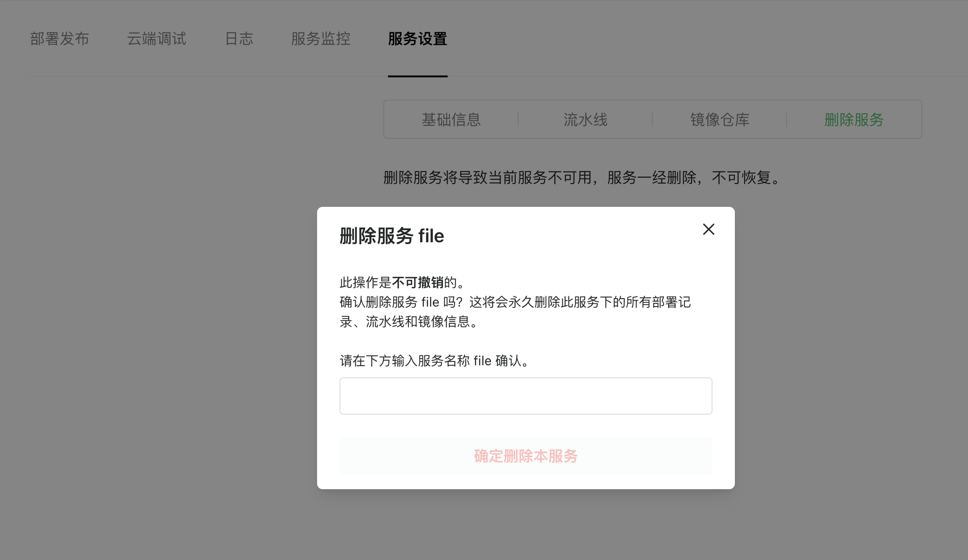Switch to 基础信息 settings section

tap(451, 120)
